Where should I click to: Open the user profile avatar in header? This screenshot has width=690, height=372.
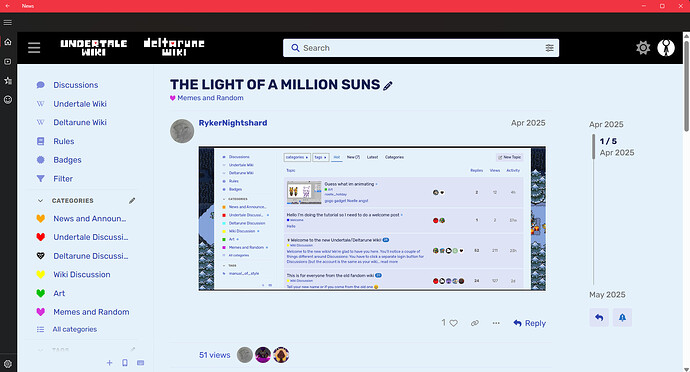666,48
